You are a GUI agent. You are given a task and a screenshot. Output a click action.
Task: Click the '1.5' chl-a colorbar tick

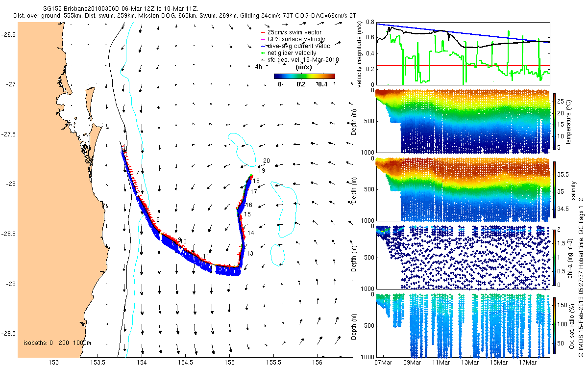pos(563,243)
